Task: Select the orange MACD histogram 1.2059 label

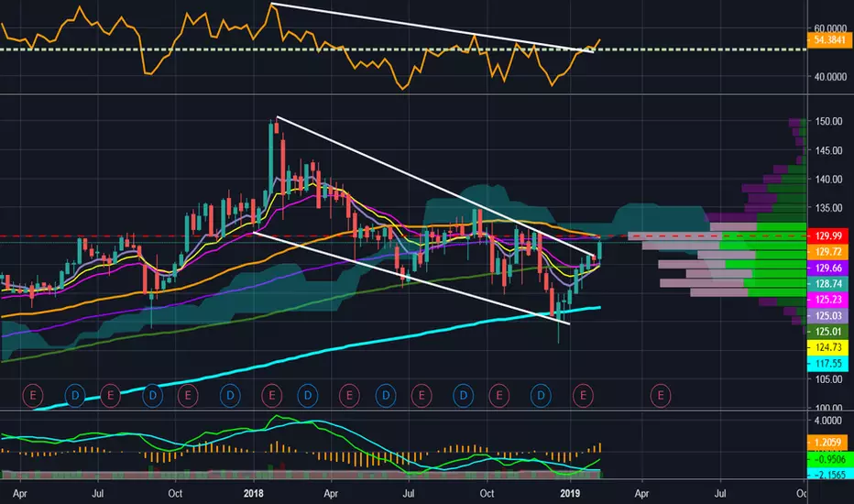Action: tap(827, 443)
